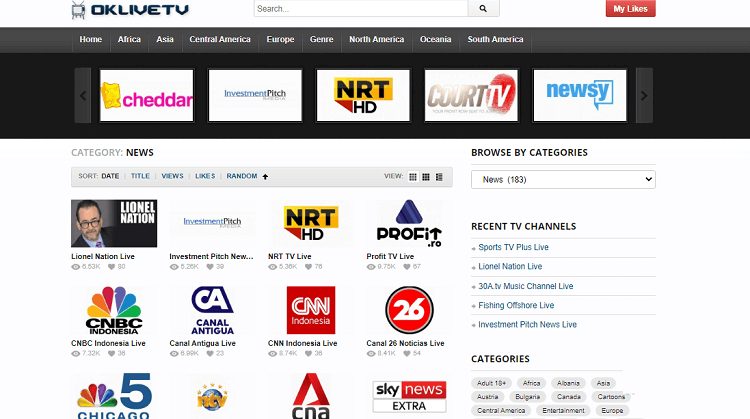
Task: Click in the Search input field
Action: click(x=361, y=9)
